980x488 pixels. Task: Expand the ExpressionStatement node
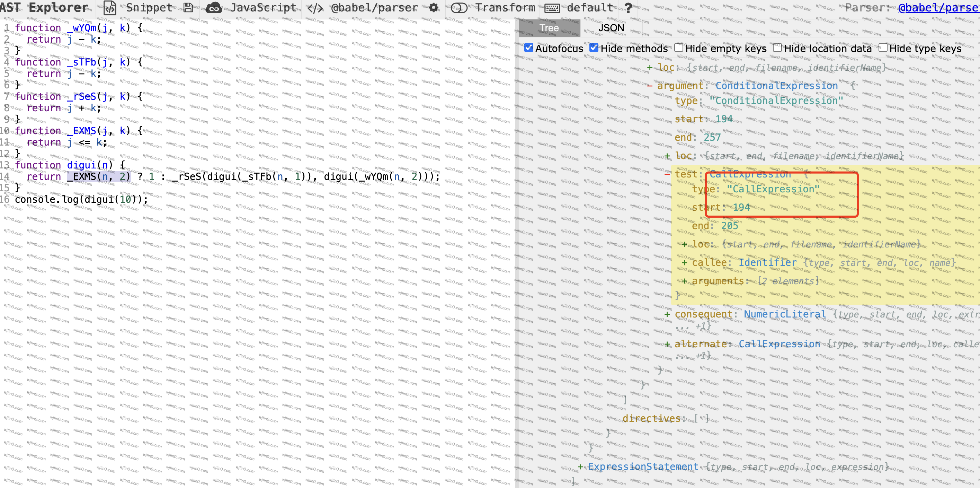pyautogui.click(x=580, y=467)
